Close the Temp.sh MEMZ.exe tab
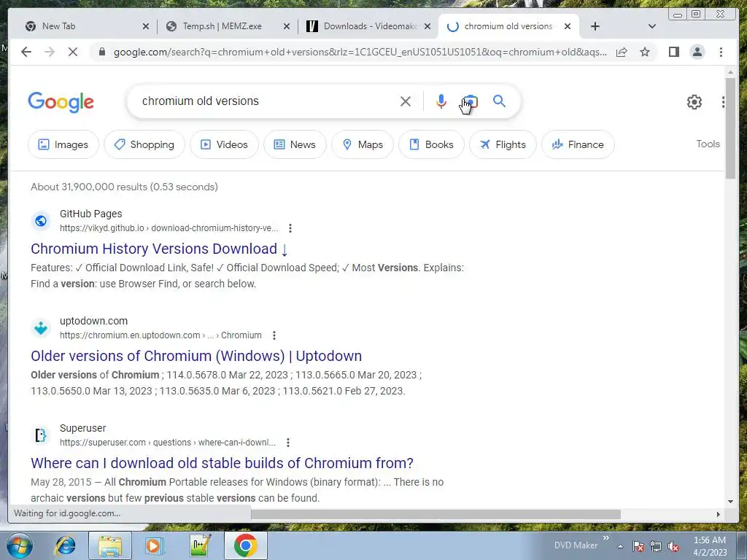Screen dimensions: 747x560 click(286, 26)
